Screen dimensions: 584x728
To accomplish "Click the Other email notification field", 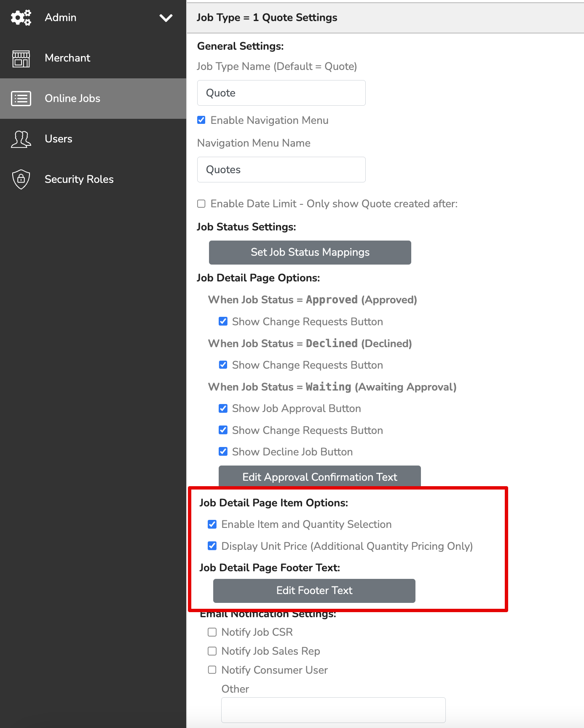I will pyautogui.click(x=333, y=710).
